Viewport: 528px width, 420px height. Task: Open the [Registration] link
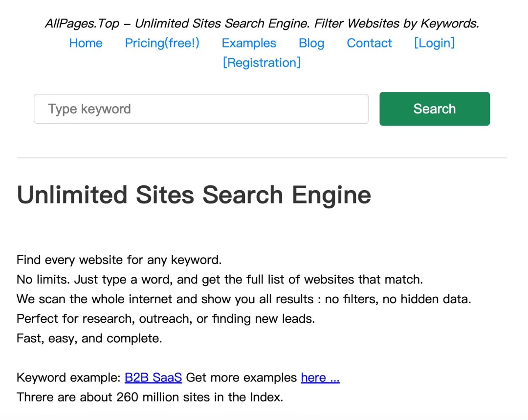(262, 63)
